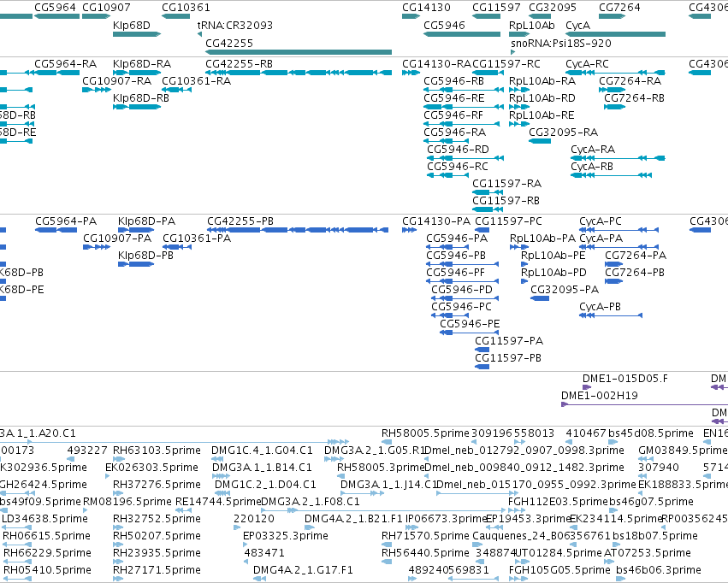Screen dimensions: 728x583
Task: Select the CycA-RB transcript label
Action: click(592, 167)
